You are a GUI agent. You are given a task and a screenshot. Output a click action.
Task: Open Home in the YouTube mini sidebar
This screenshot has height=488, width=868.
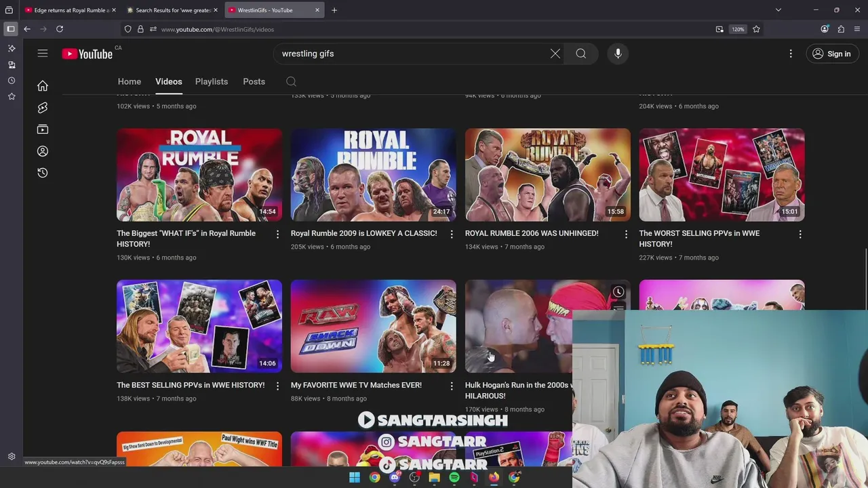point(43,86)
